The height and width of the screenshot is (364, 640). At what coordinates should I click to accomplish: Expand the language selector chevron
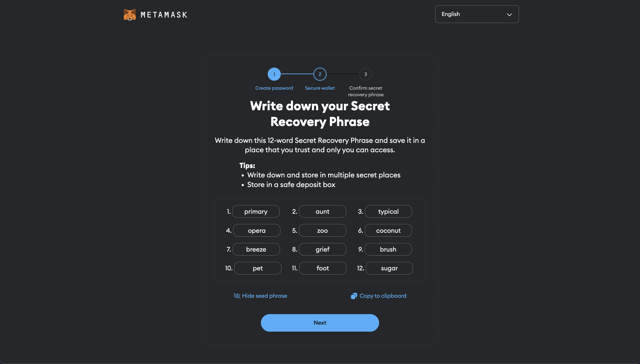point(509,14)
